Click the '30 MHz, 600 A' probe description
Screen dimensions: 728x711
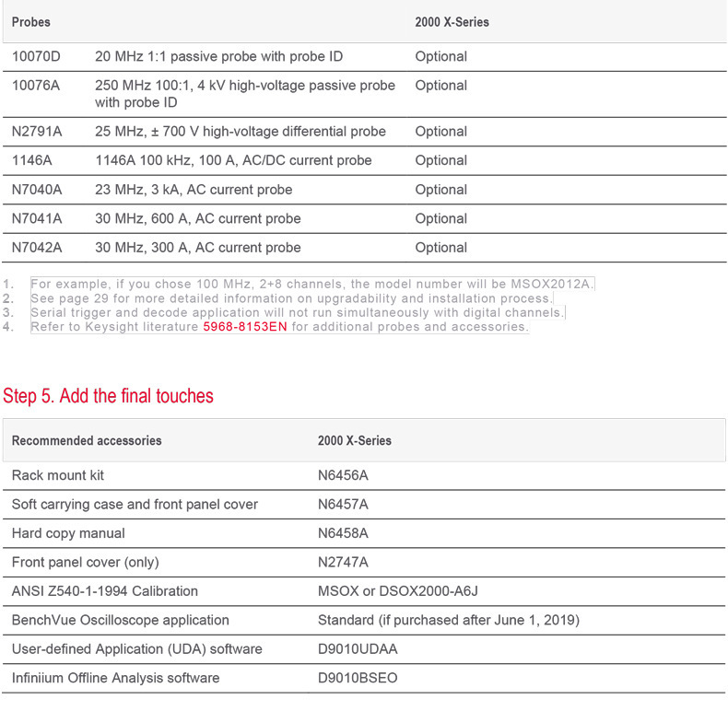point(198,218)
